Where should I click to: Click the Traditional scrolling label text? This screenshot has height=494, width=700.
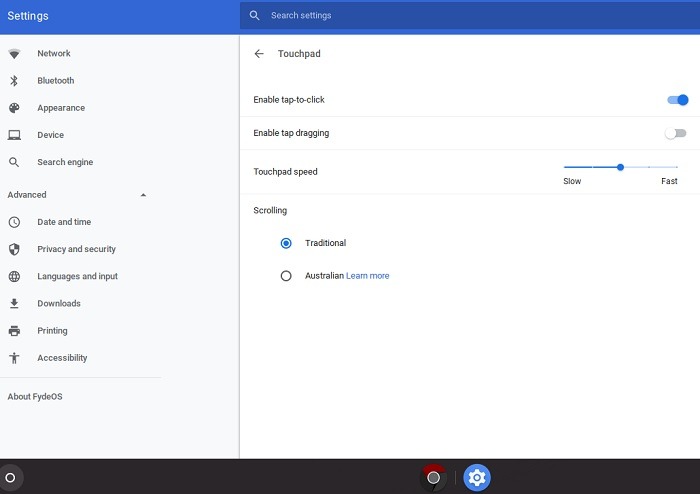pos(325,243)
